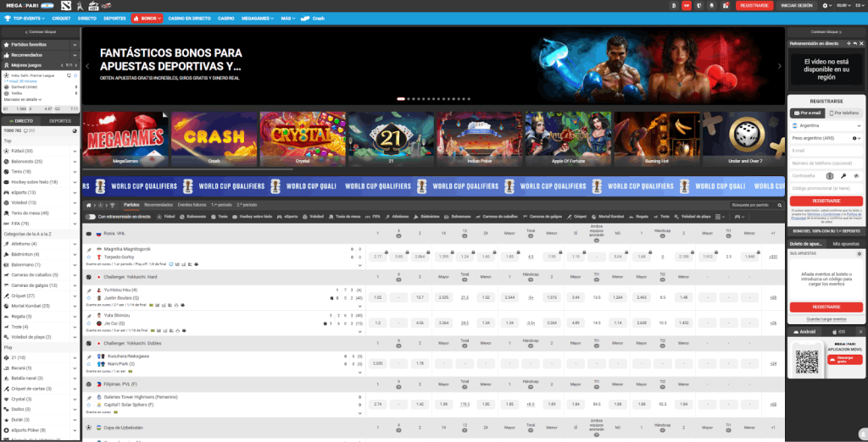
Task: Open the settings gear in top header
Action: (824, 5)
